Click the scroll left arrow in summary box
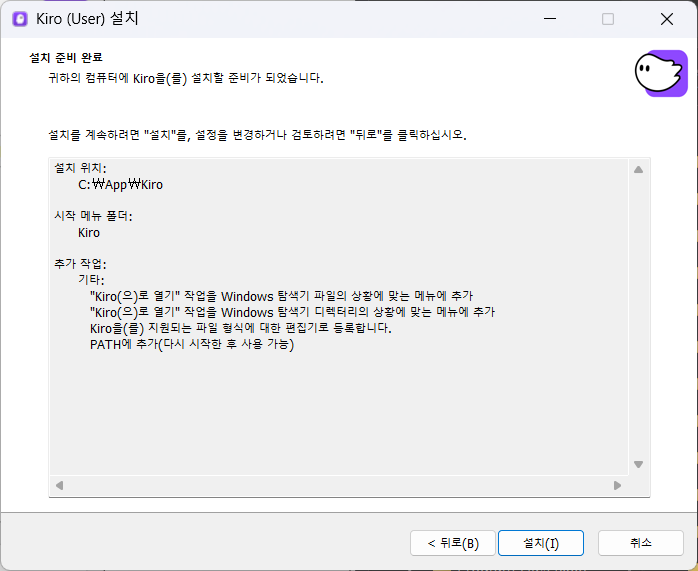698x571 pixels. click(x=59, y=485)
